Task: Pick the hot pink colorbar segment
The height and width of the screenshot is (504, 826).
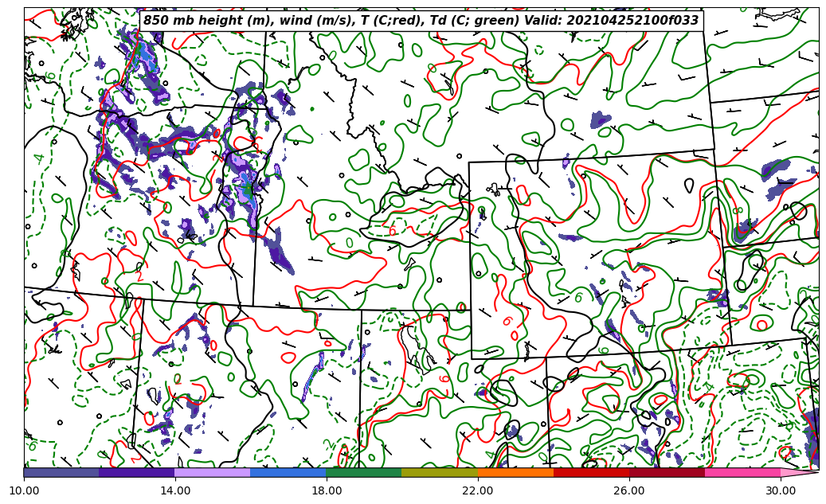Action: pos(742,472)
